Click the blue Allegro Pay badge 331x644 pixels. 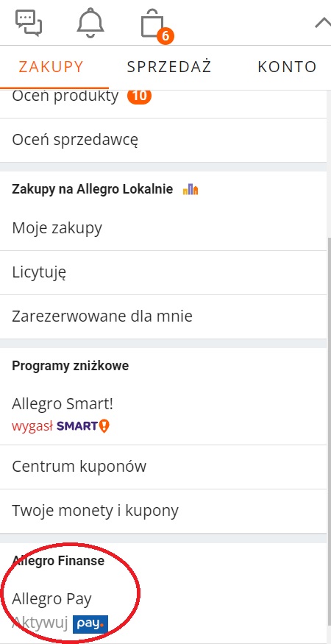coord(90,623)
